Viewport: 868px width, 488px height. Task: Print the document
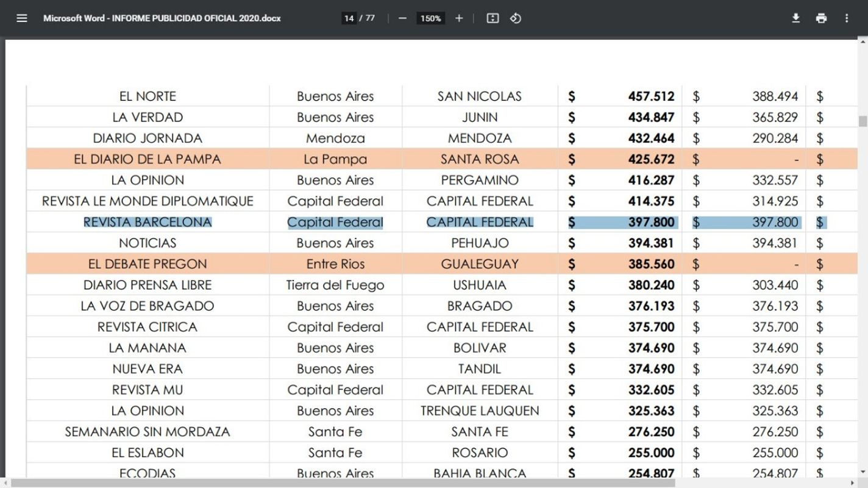pyautogui.click(x=821, y=18)
